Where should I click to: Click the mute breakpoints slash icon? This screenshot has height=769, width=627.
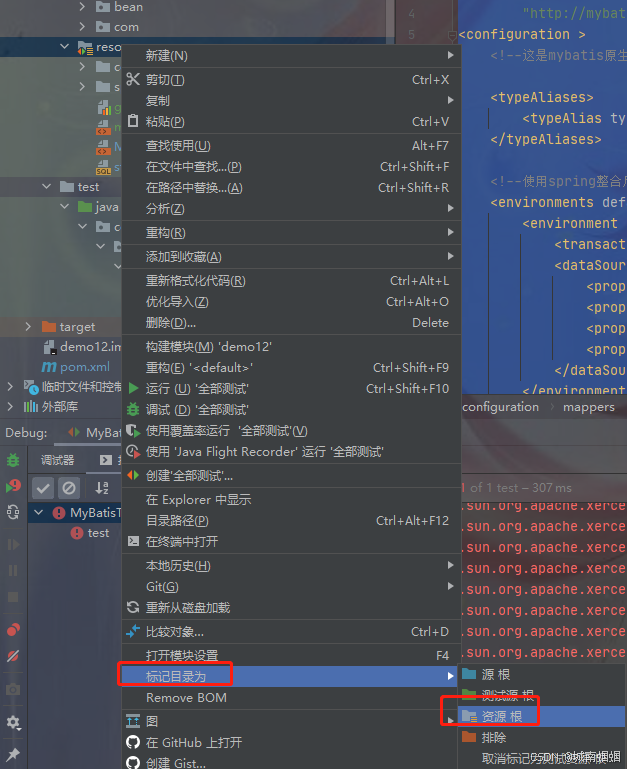tap(13, 656)
